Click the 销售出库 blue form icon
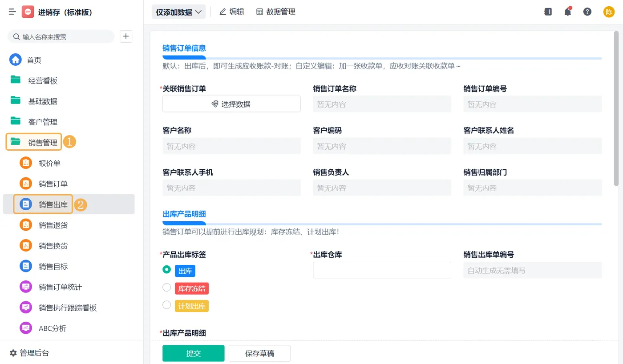This screenshot has width=623, height=364. [x=26, y=204]
